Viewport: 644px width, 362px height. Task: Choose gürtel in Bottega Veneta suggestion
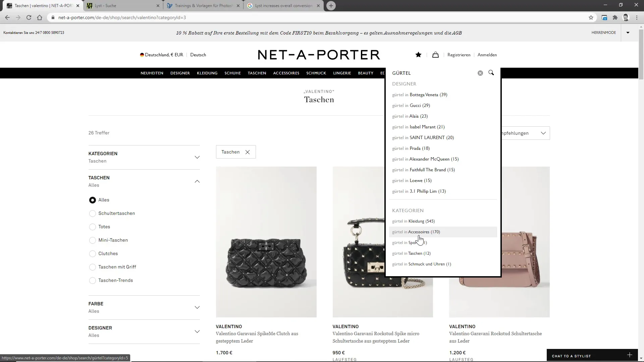pos(443,95)
